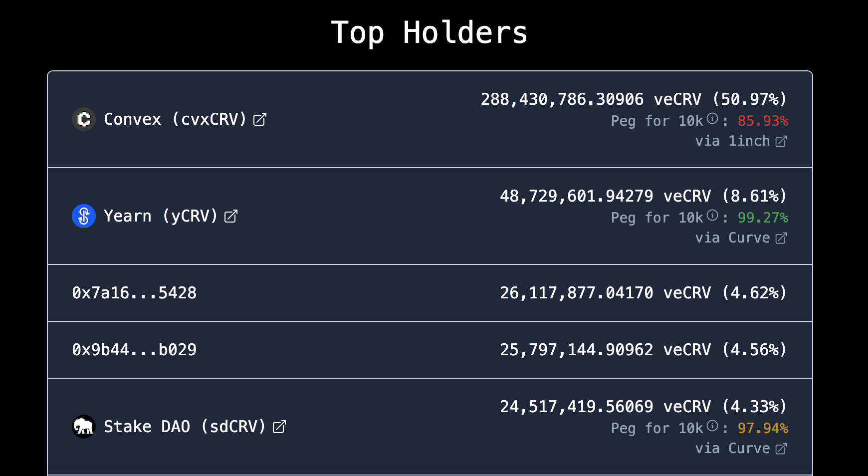Click the 0x7a16...5428 holder address

point(134,293)
